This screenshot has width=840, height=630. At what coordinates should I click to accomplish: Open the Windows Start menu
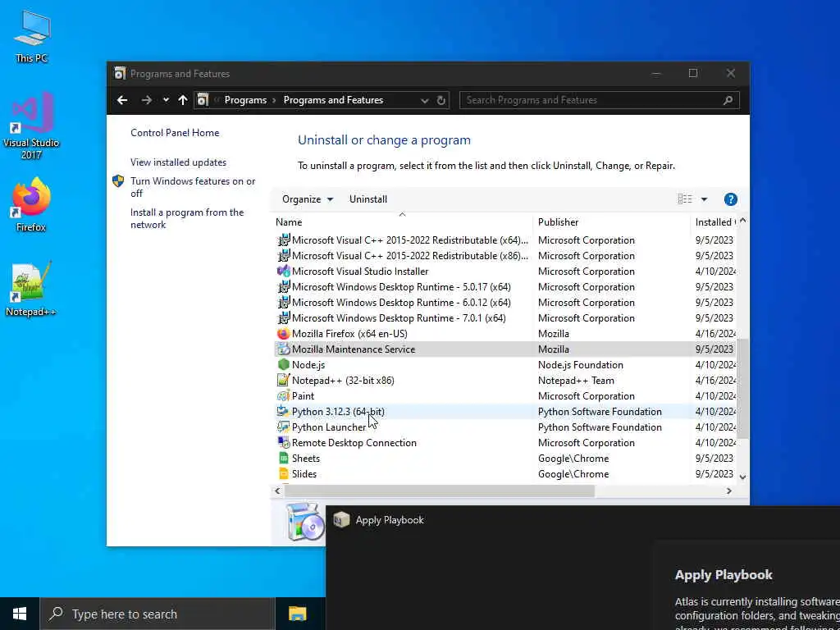[20, 614]
